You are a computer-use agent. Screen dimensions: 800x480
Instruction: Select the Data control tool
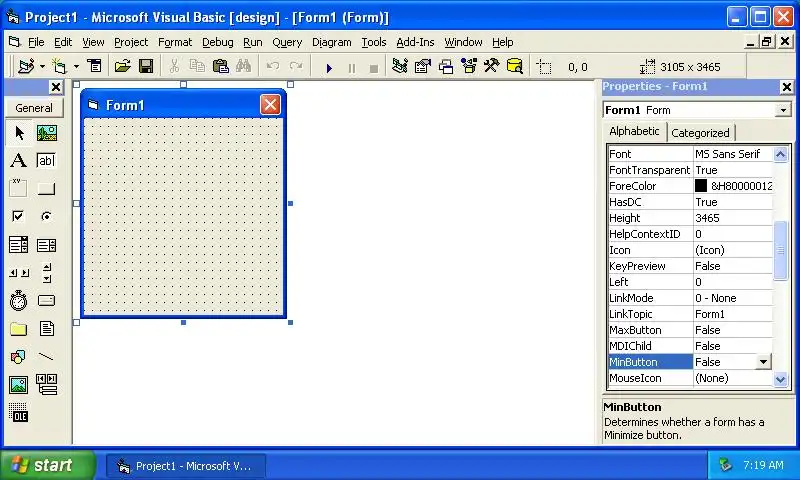coord(46,385)
